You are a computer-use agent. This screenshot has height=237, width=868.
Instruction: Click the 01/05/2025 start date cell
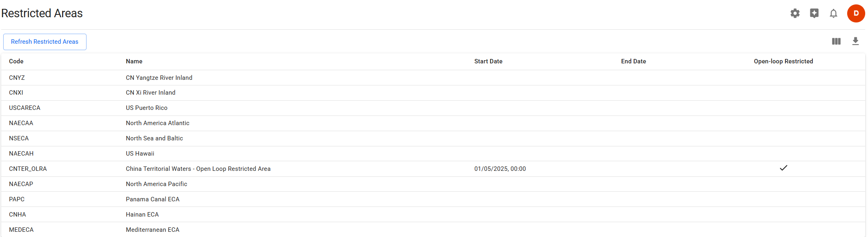[500, 169]
